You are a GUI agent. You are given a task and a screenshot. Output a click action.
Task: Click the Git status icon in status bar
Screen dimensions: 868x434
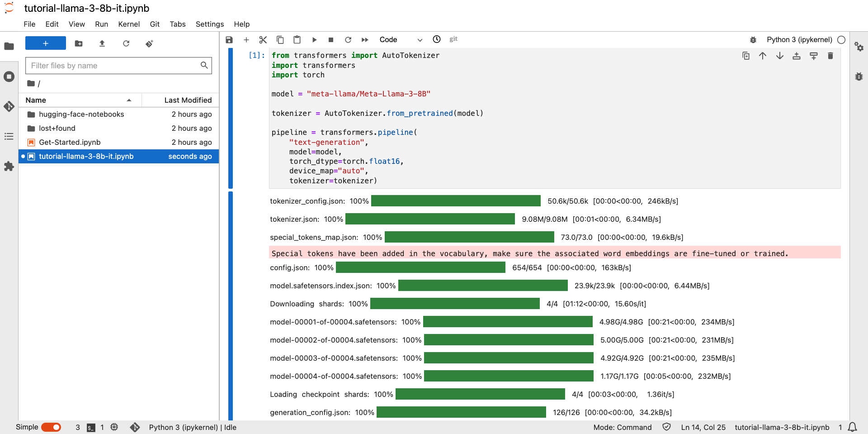pyautogui.click(x=135, y=427)
